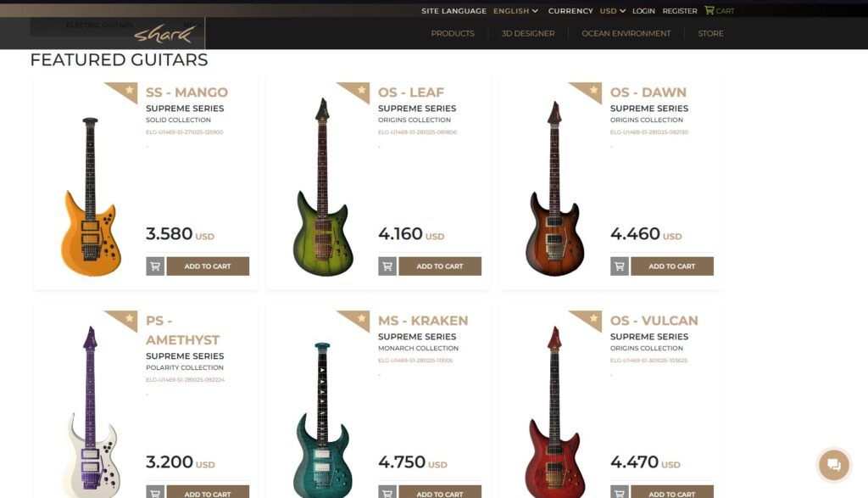Open the 3D Designer menu item
This screenshot has height=498, width=868.
coord(528,33)
